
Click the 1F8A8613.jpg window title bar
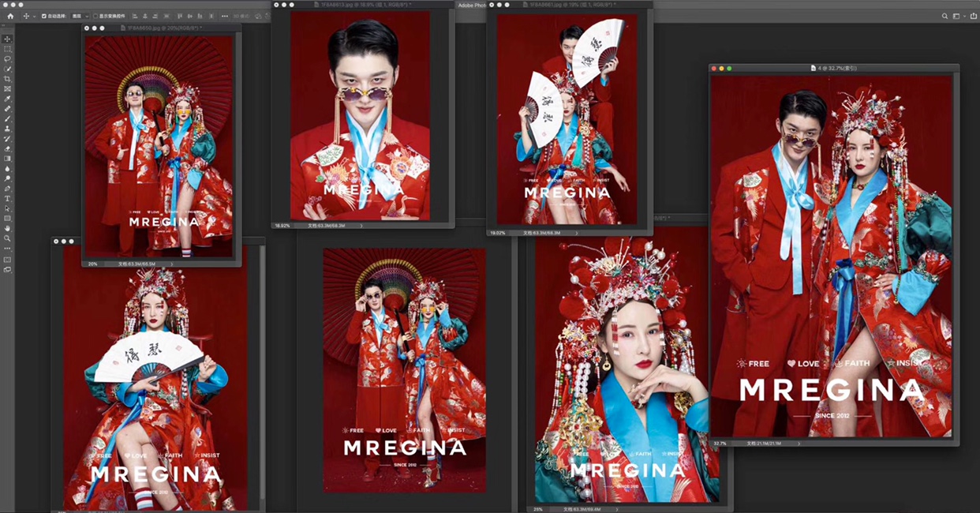pyautogui.click(x=363, y=5)
